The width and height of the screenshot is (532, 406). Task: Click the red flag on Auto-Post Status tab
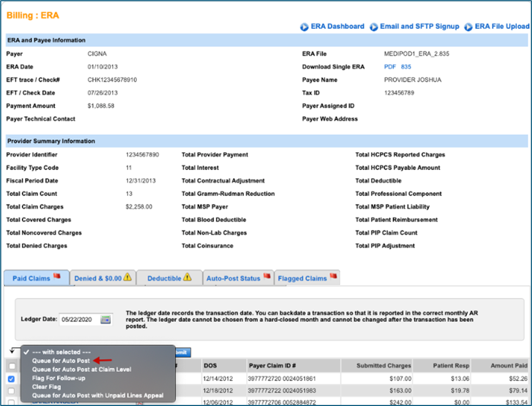pos(267,277)
